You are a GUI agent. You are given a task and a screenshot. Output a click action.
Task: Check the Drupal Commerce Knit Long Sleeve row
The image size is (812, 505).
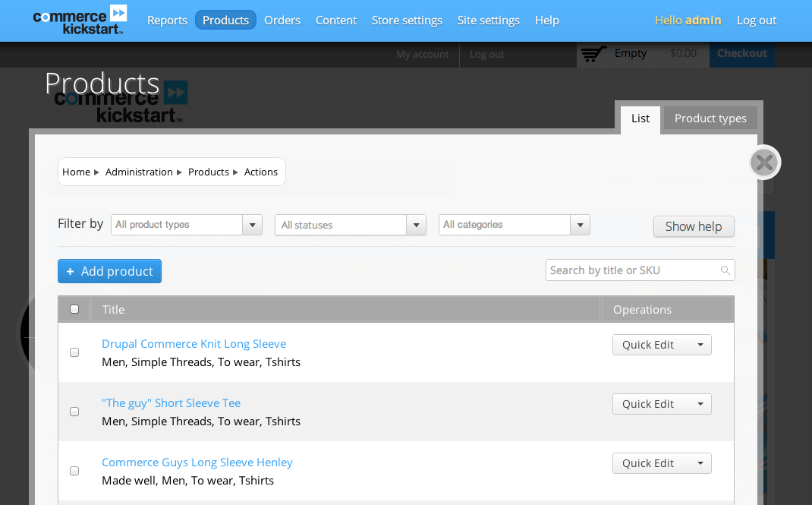click(74, 352)
